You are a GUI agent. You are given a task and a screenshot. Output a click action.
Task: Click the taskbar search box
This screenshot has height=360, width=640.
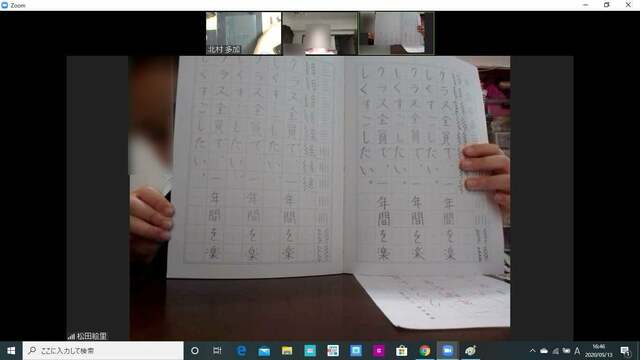[103, 351]
